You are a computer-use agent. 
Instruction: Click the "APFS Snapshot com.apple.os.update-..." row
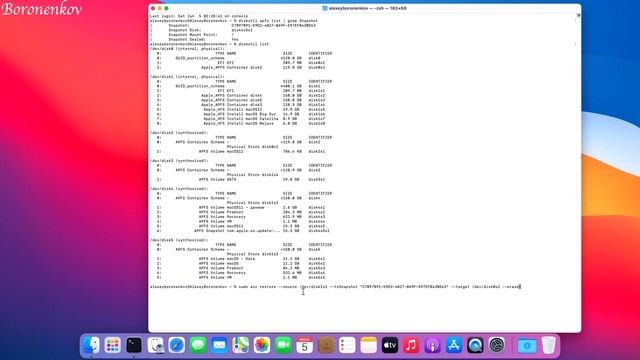point(243,231)
